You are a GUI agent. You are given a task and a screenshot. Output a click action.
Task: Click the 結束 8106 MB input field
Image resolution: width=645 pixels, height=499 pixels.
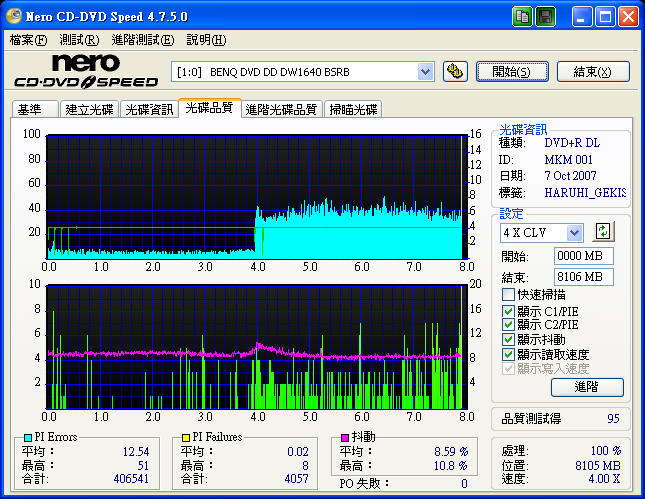click(x=584, y=277)
